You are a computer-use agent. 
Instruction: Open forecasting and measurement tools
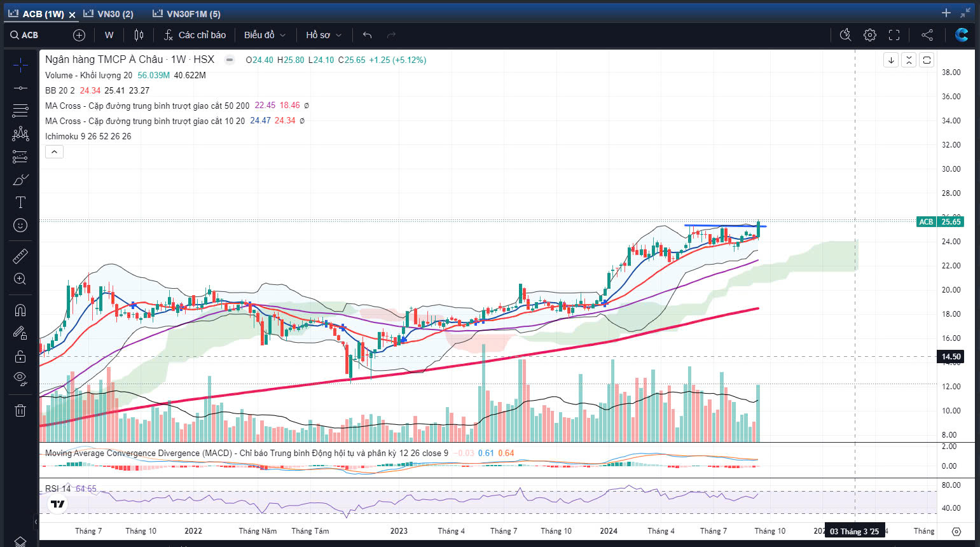click(x=20, y=156)
